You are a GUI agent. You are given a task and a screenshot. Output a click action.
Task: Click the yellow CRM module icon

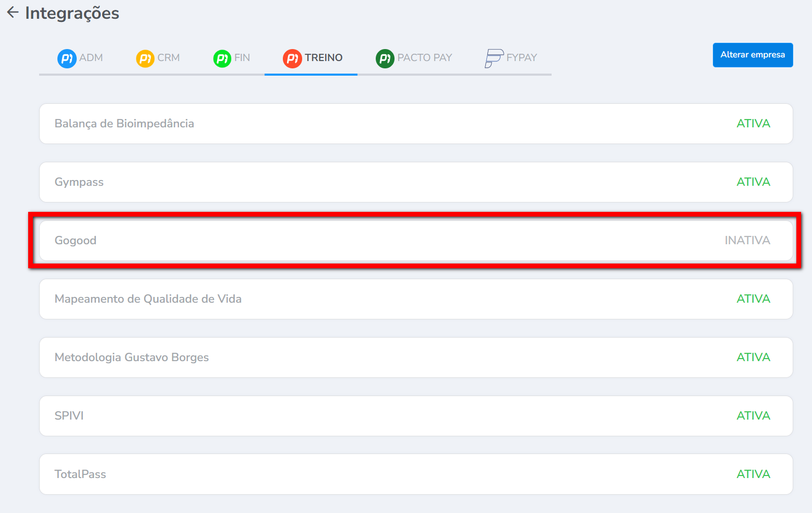click(145, 58)
